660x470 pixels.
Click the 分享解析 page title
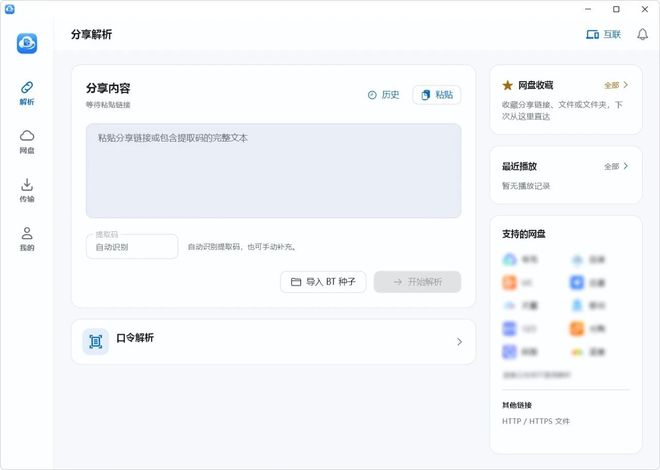[91, 35]
